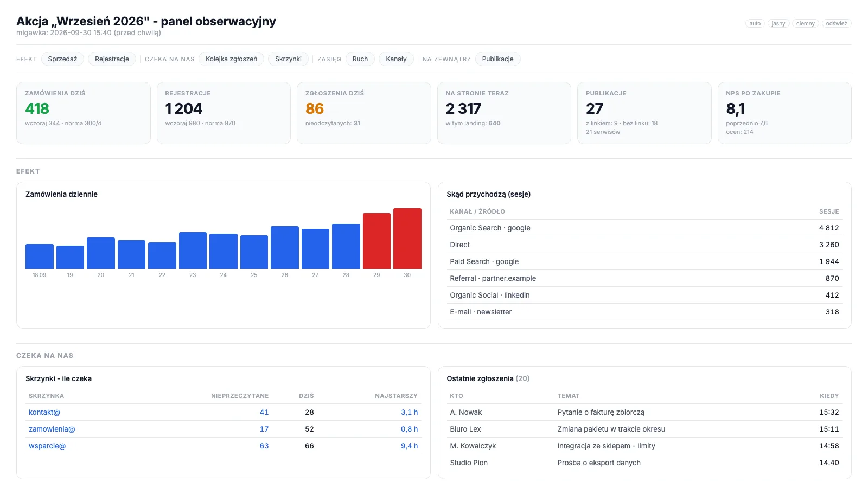Select the red bar for day 30
Screen dimensions: 868x488
click(x=407, y=239)
